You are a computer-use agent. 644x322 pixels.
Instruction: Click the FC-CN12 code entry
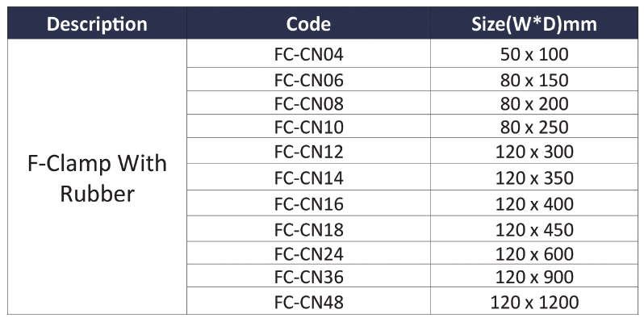coord(308,151)
